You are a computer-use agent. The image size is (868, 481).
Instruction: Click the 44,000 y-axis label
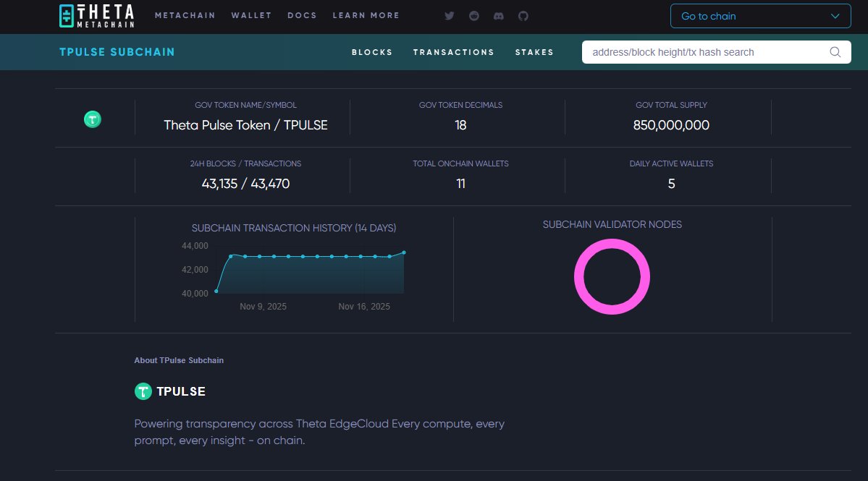point(195,245)
